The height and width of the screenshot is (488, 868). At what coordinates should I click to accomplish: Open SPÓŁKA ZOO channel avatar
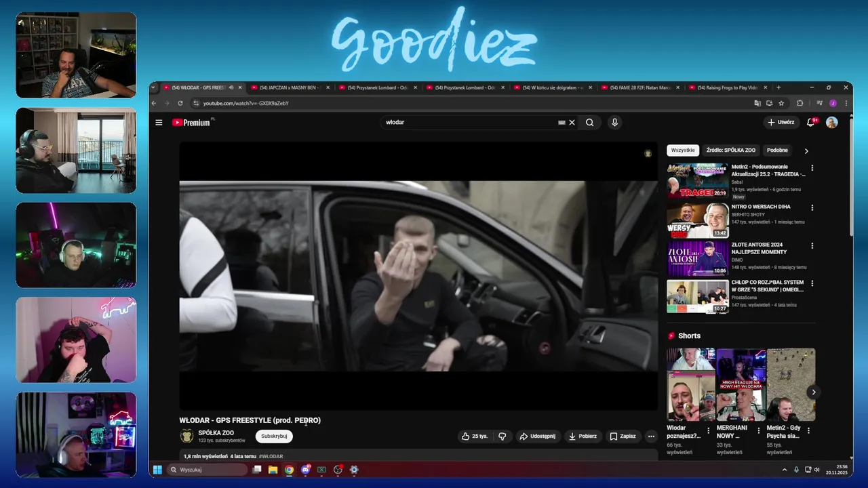(186, 436)
